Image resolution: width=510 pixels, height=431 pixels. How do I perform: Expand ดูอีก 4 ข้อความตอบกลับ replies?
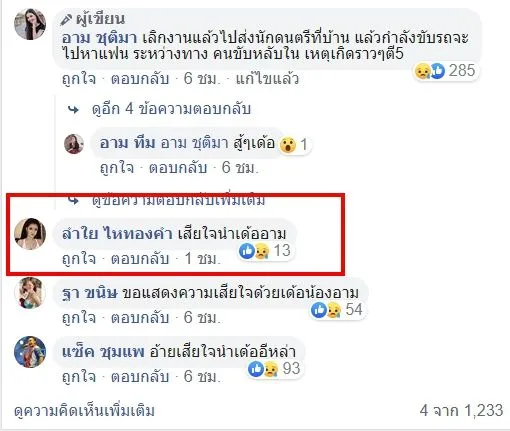171,109
